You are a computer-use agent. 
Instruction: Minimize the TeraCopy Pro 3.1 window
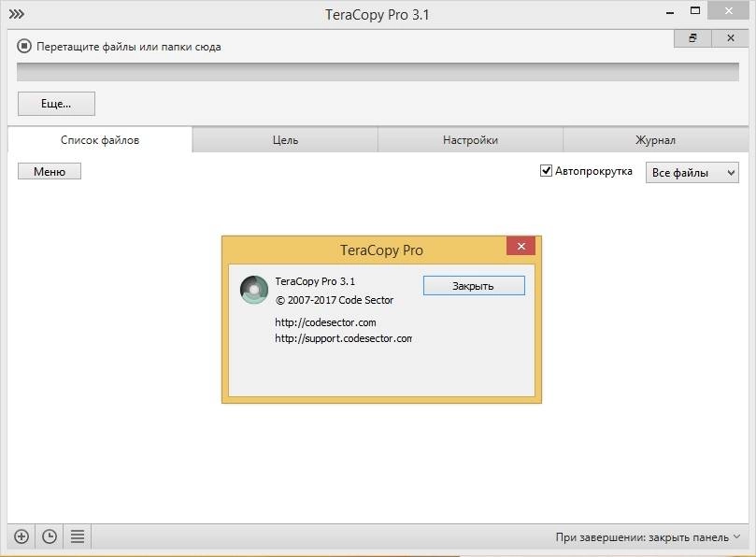tap(670, 12)
